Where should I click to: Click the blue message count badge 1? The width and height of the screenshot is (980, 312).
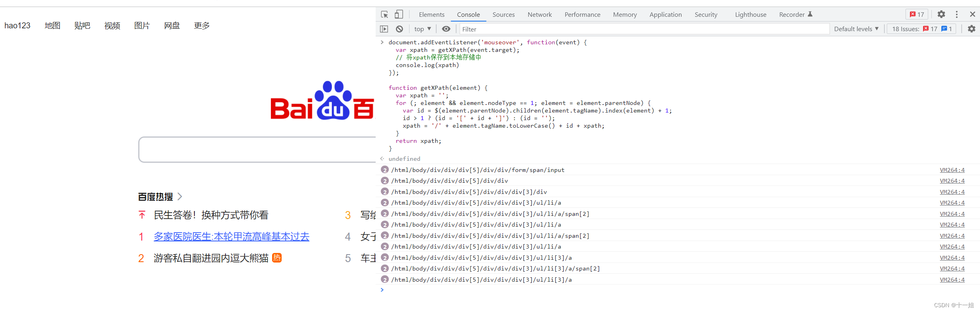coord(947,29)
